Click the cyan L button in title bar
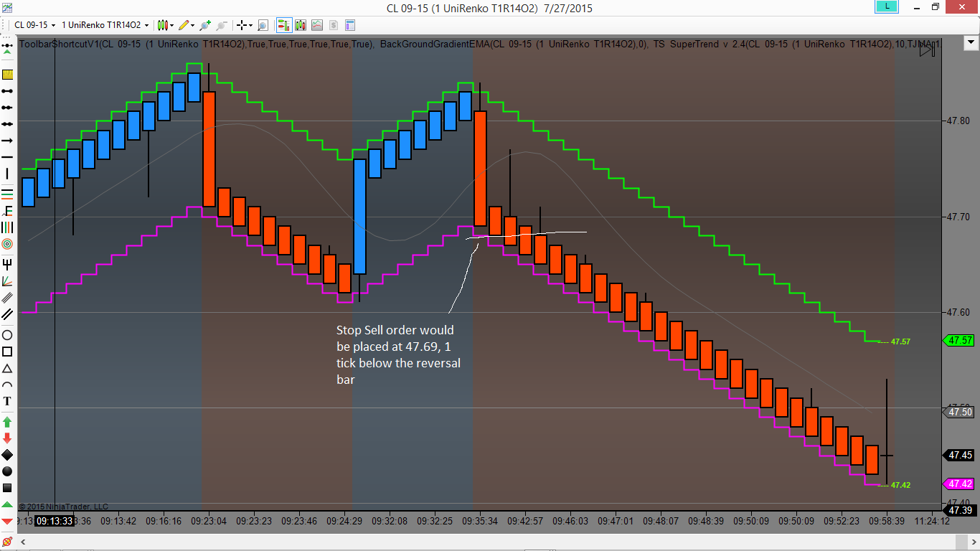The width and height of the screenshot is (980, 551). click(886, 7)
